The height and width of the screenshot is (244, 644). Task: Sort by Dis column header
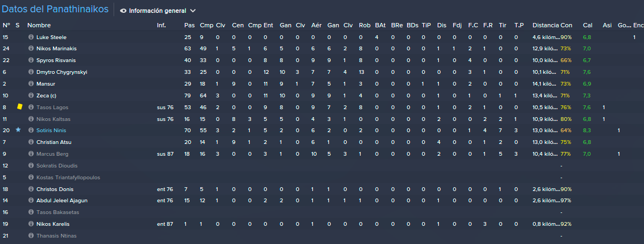point(441,25)
